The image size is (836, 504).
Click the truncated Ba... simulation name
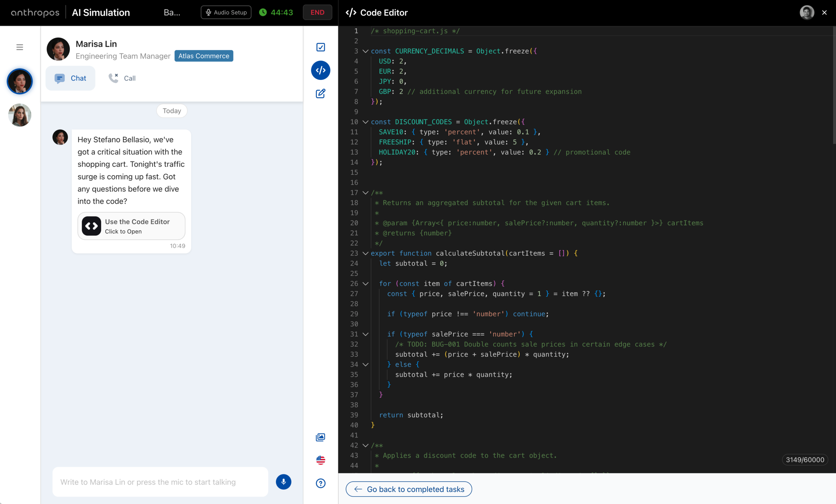172,12
